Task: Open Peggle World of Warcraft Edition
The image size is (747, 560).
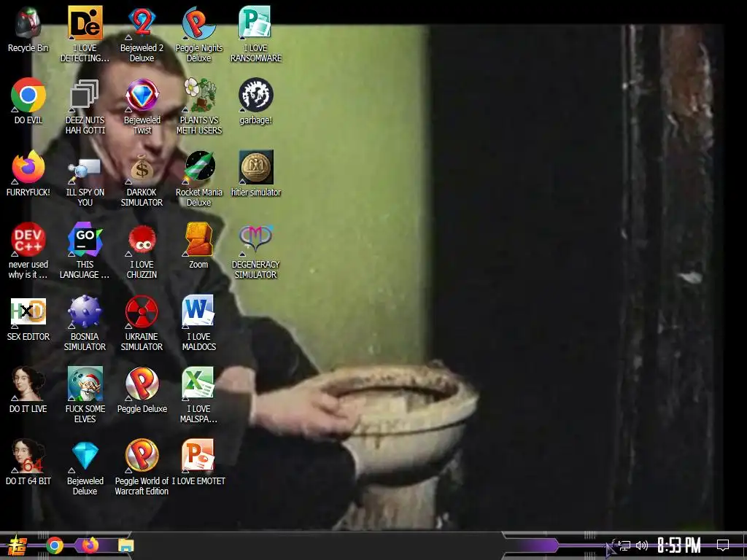Action: [142, 456]
